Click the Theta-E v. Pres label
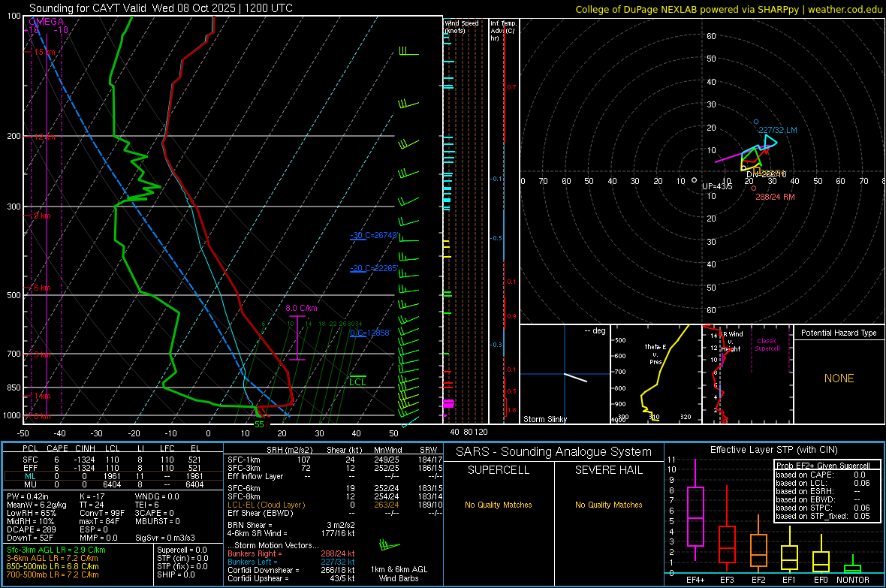This screenshot has height=588, width=886. point(655,354)
